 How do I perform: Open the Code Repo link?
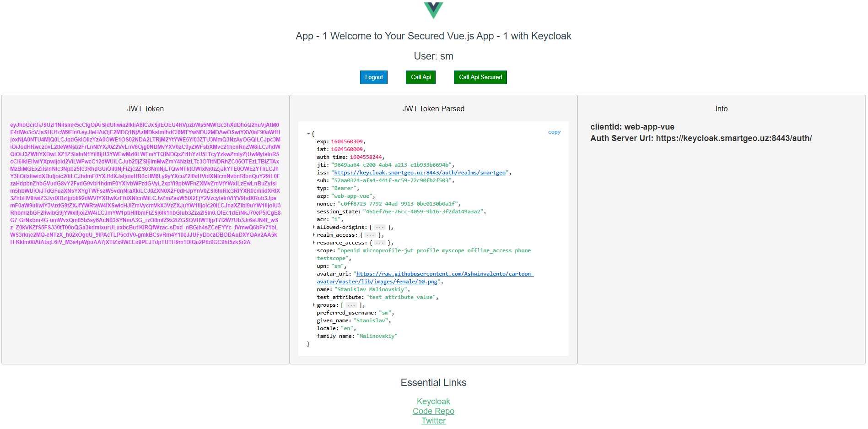433,411
